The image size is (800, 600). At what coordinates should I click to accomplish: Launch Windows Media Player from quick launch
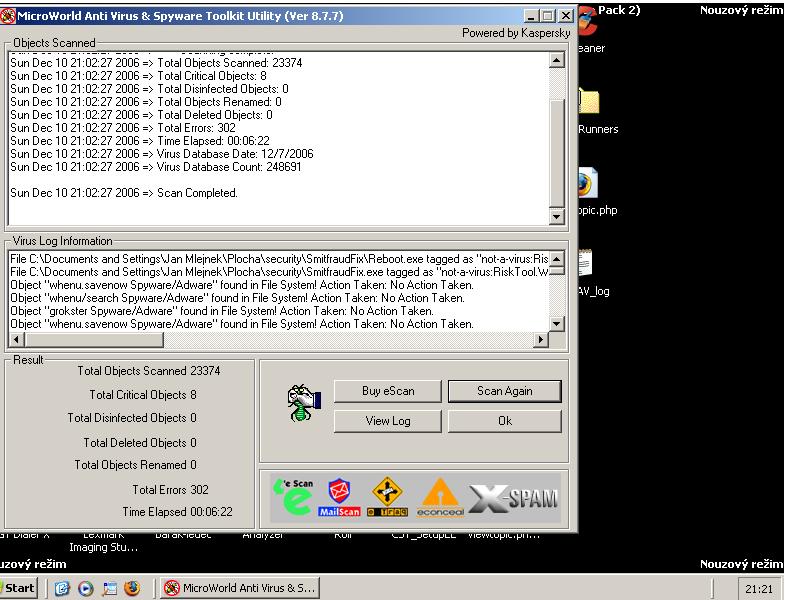(86, 588)
